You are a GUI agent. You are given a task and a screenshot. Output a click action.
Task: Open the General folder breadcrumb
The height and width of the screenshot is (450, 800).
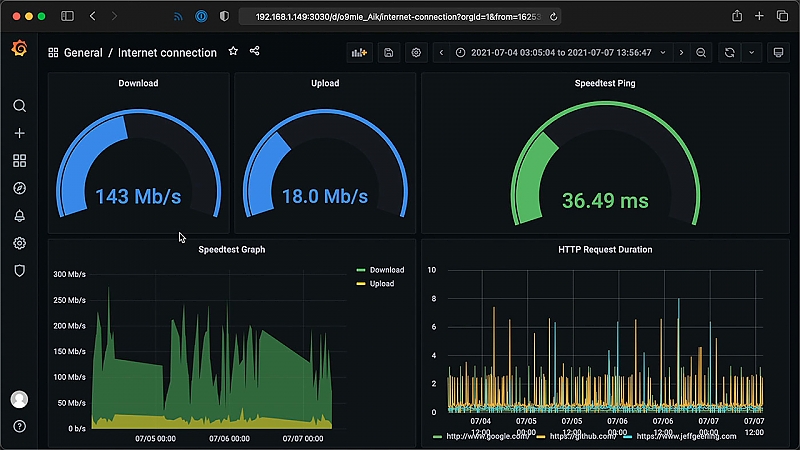pyautogui.click(x=83, y=53)
